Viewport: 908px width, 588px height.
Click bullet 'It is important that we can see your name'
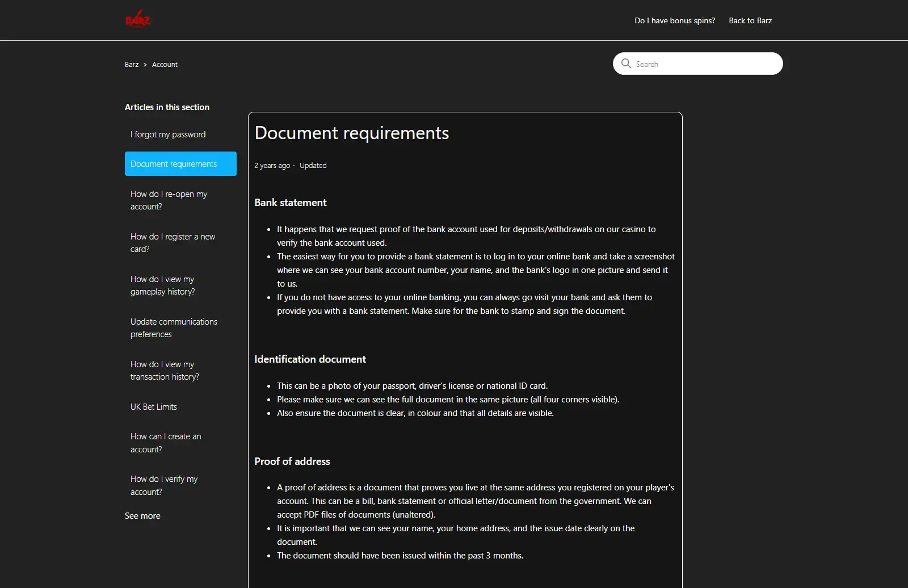[x=456, y=535]
